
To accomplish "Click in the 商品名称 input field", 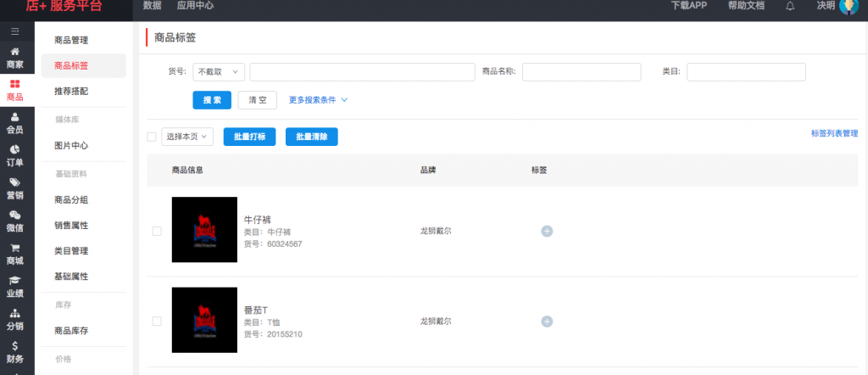I will tap(581, 72).
